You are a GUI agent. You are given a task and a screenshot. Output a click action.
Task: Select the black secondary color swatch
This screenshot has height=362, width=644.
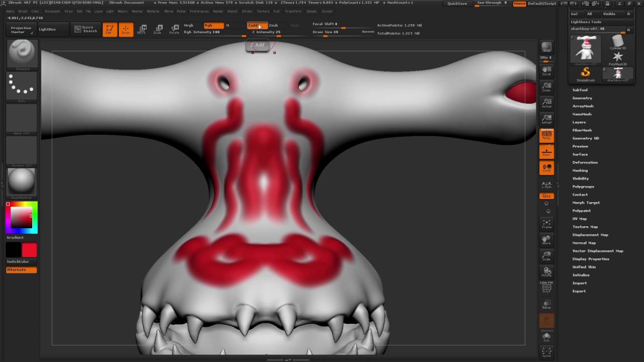(14, 250)
